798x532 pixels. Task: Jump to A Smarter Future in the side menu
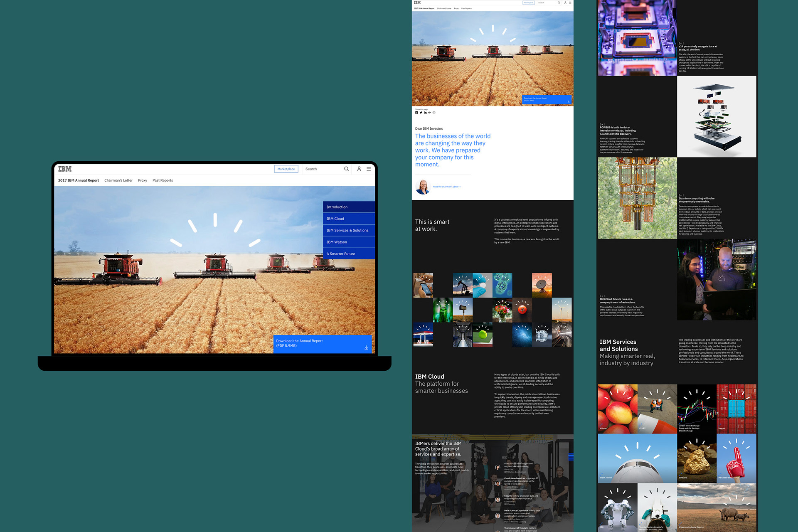[349, 254]
